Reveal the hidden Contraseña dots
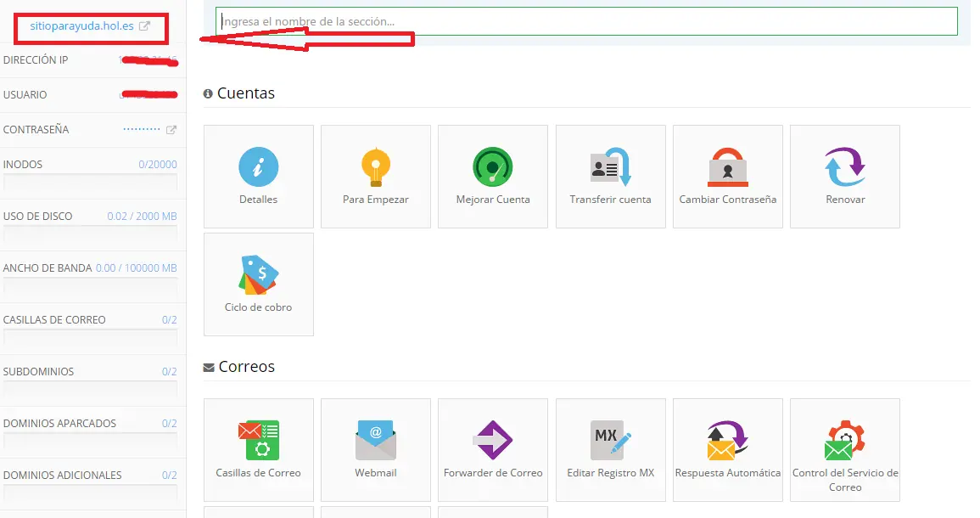Viewport: 980px width, 518px height. point(142,129)
